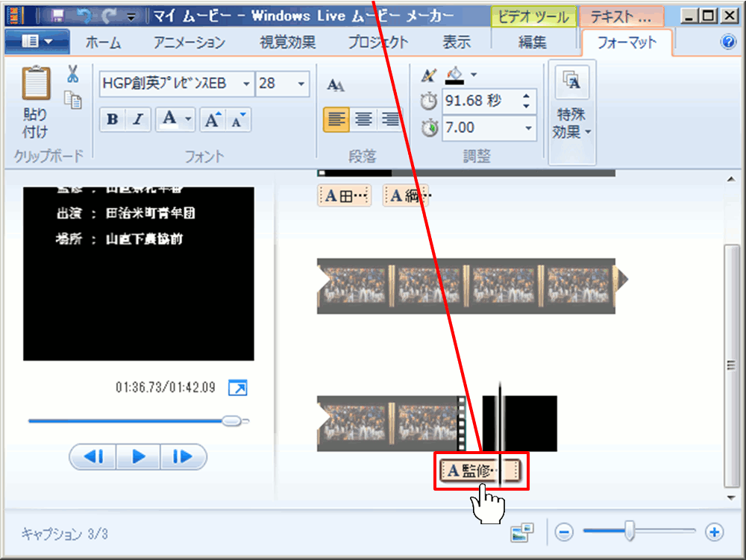Toggle bold text formatting
This screenshot has width=746, height=560.
coord(113,119)
